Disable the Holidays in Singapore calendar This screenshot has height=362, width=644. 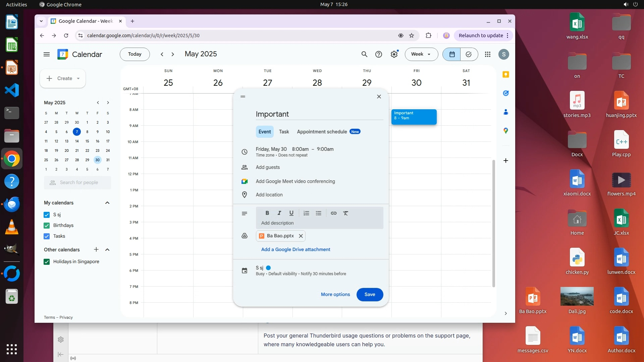[47, 262]
